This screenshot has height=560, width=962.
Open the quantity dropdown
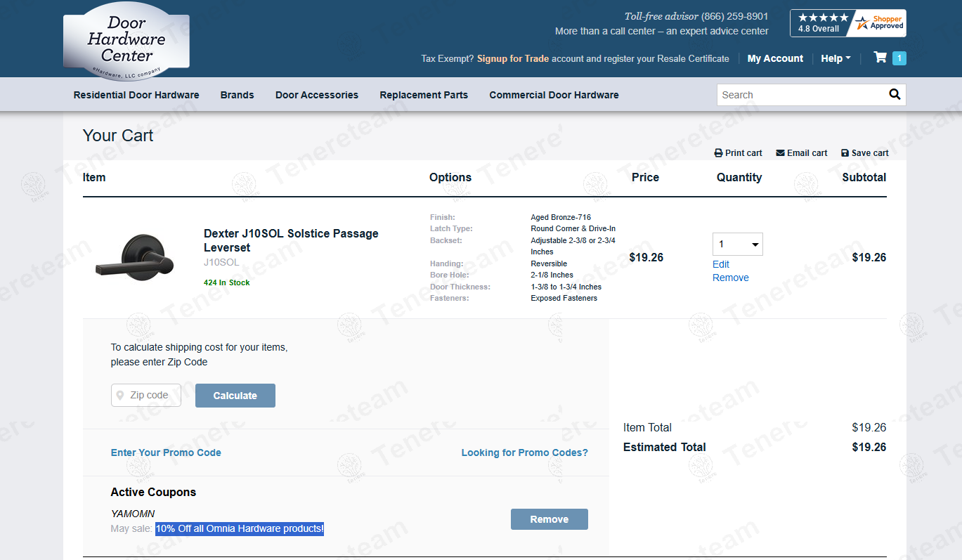point(737,245)
